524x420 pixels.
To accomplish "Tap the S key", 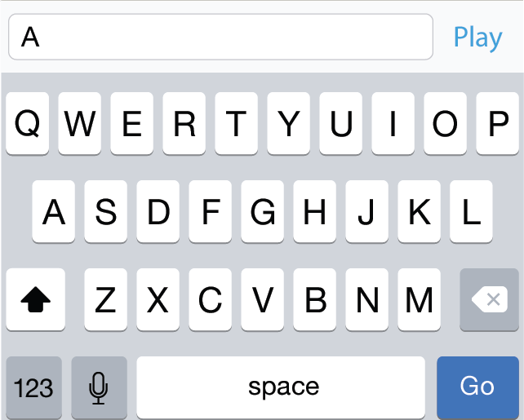I will tap(105, 211).
